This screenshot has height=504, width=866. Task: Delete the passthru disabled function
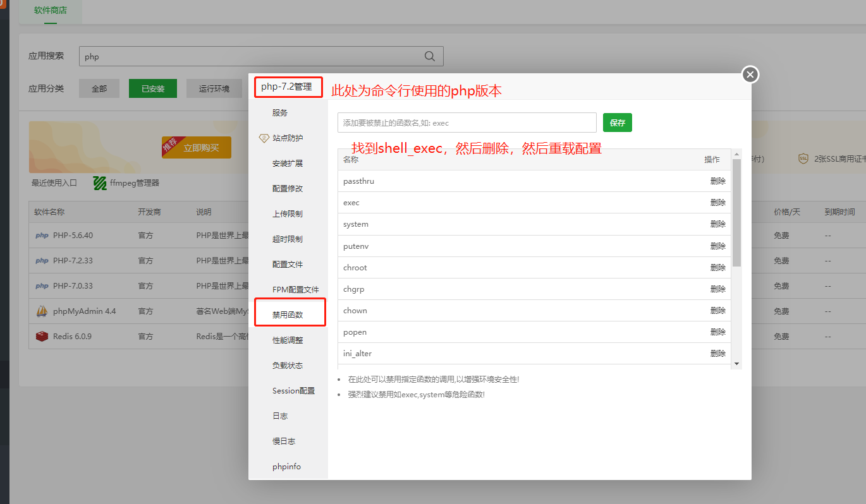point(717,181)
